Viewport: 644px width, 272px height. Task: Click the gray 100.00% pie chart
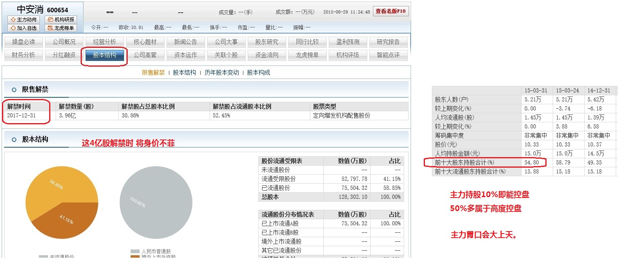pos(156,202)
